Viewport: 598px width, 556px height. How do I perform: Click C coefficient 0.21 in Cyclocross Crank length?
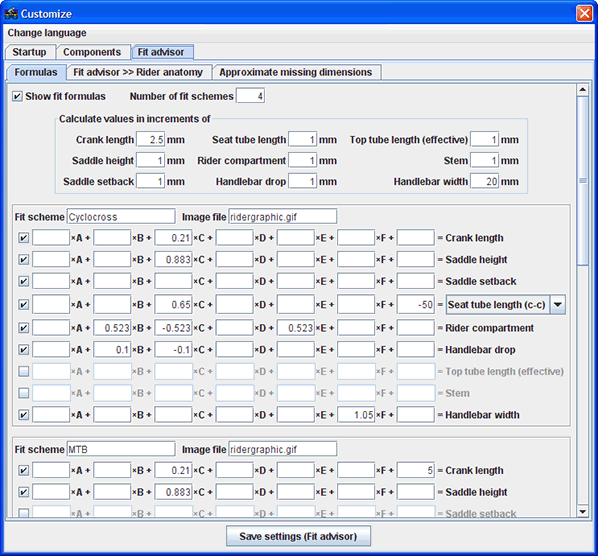point(173,238)
